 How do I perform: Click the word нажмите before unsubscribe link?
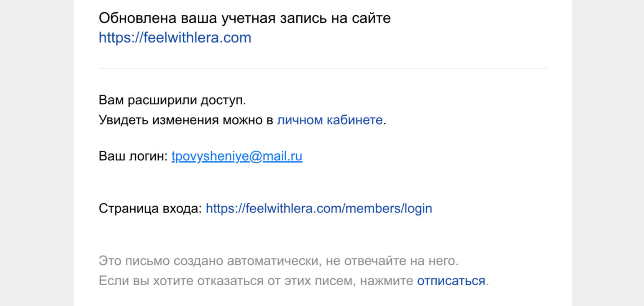(x=386, y=281)
